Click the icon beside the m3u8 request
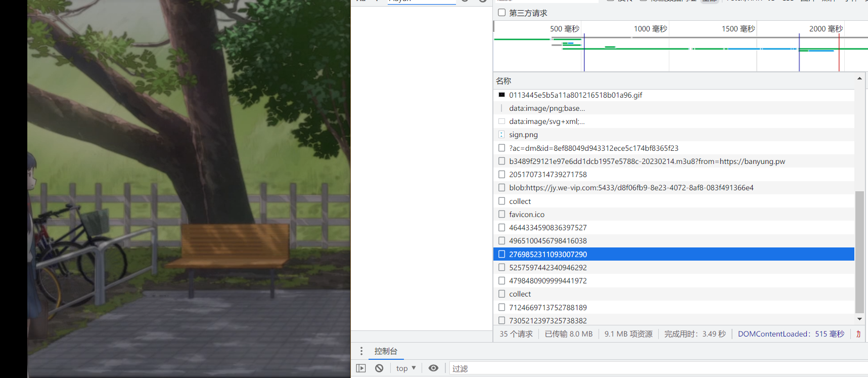868x378 pixels. point(501,161)
